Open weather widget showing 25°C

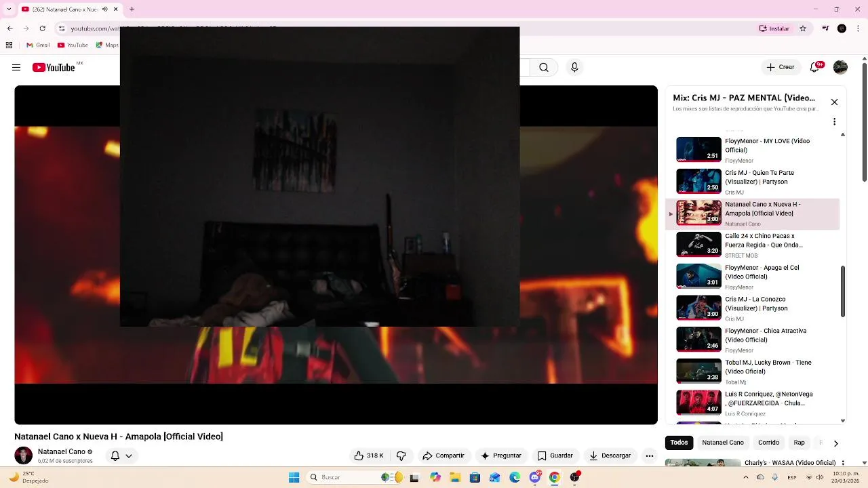point(30,477)
